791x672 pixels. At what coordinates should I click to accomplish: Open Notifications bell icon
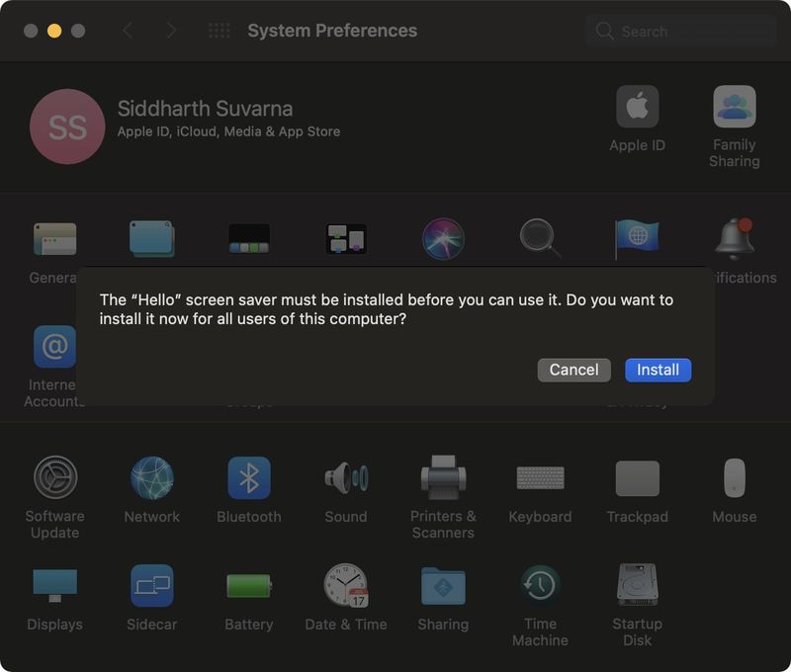[x=735, y=238]
